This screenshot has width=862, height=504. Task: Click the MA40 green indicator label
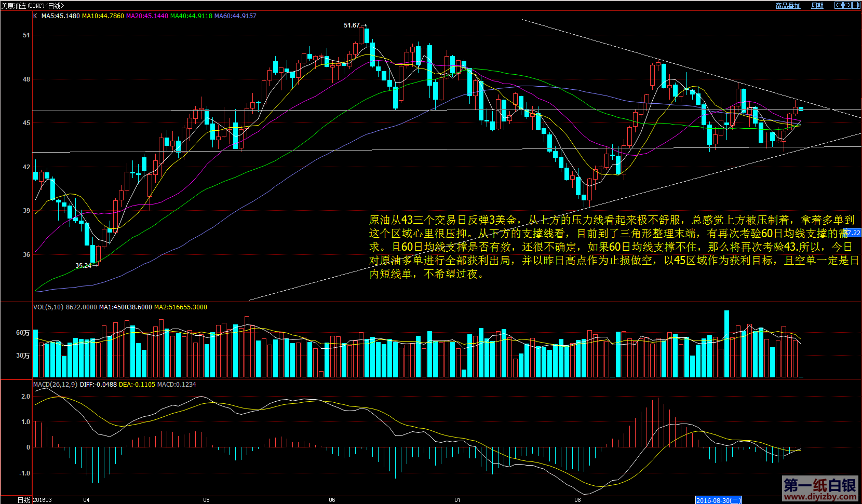click(191, 16)
